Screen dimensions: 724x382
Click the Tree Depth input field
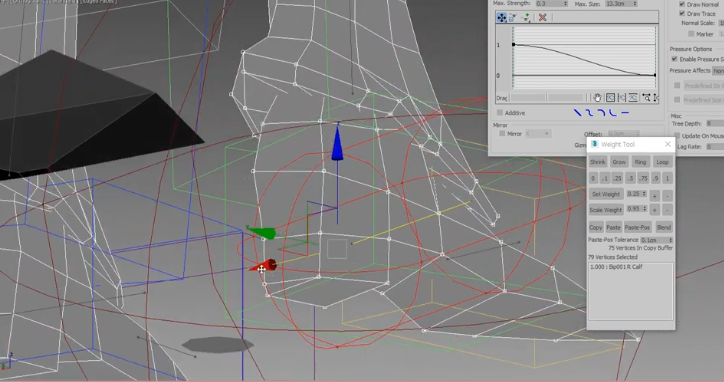tap(715, 123)
